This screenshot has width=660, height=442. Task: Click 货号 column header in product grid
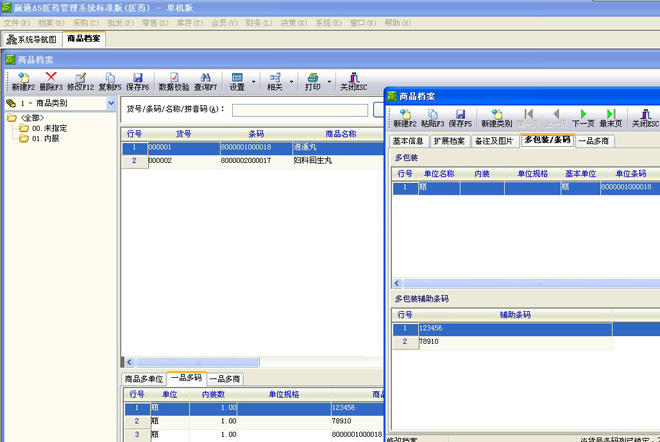click(184, 134)
